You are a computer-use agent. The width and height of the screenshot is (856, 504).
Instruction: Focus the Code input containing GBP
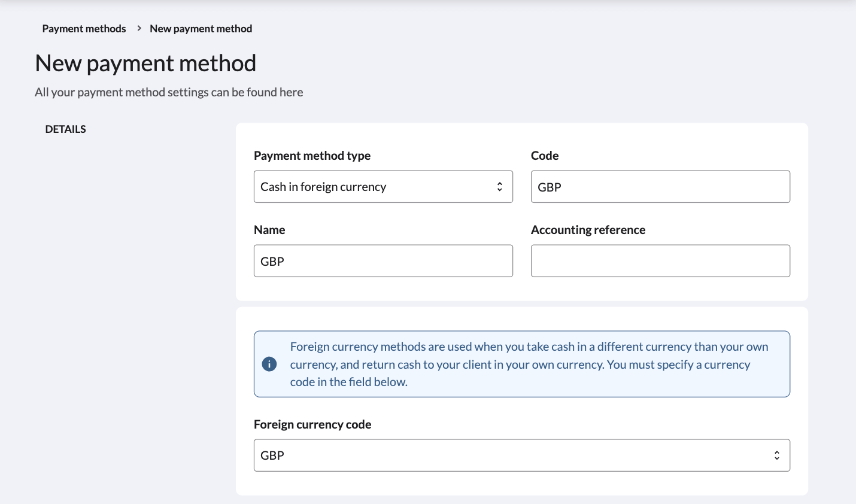[660, 186]
